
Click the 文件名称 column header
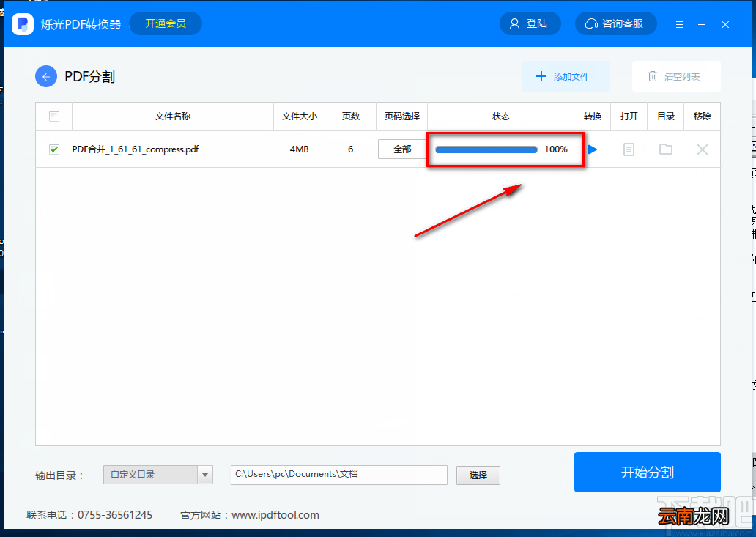tap(173, 116)
